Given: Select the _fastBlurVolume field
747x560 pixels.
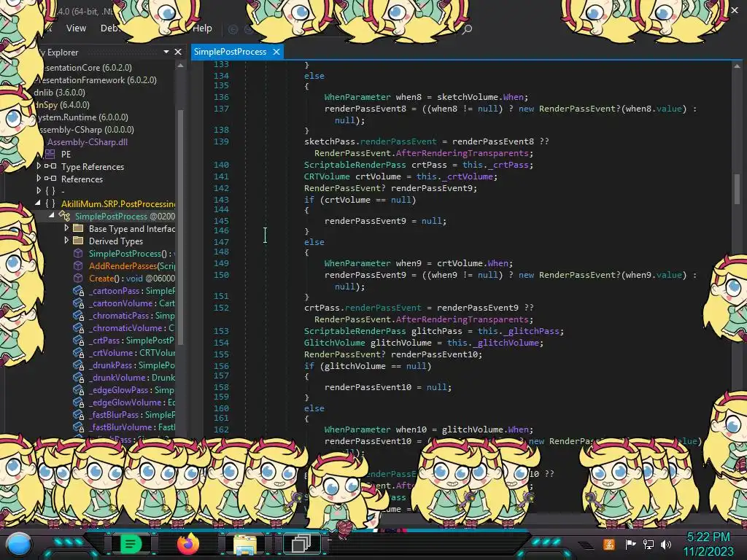Looking at the screenshot, I should coord(131,427).
